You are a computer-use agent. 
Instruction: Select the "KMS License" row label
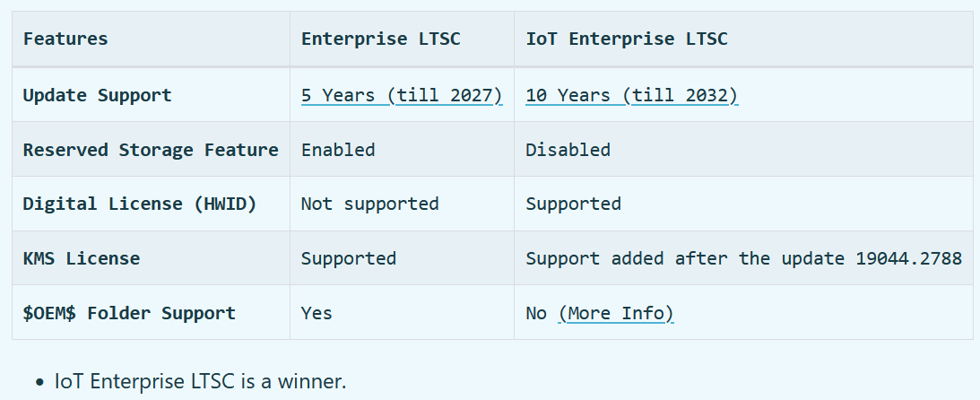click(82, 258)
